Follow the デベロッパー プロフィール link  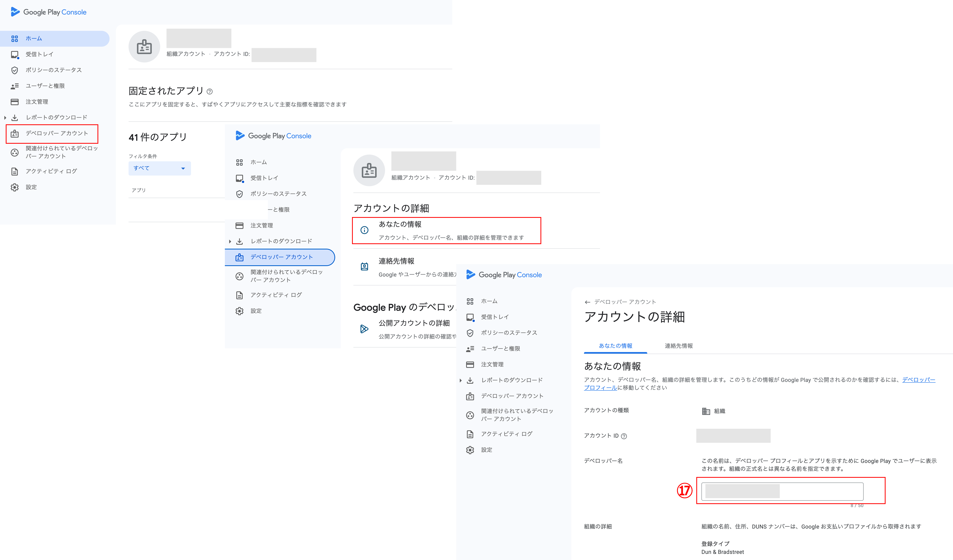919,380
